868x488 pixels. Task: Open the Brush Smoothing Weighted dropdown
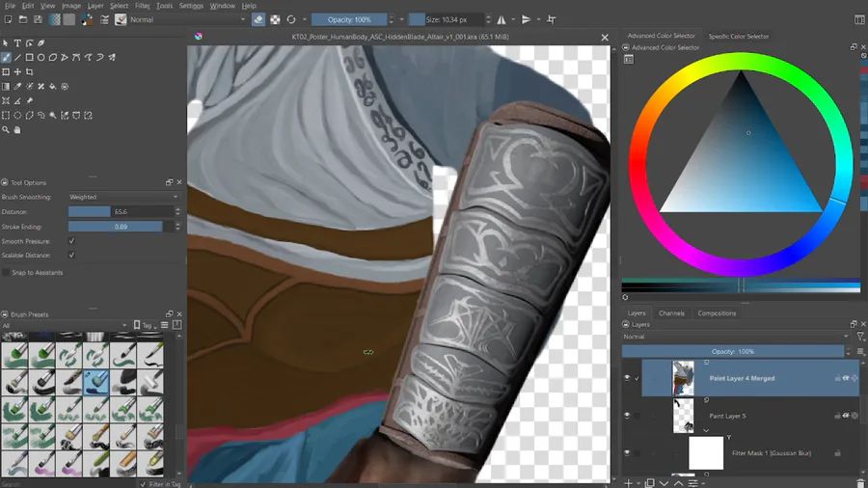[124, 197]
